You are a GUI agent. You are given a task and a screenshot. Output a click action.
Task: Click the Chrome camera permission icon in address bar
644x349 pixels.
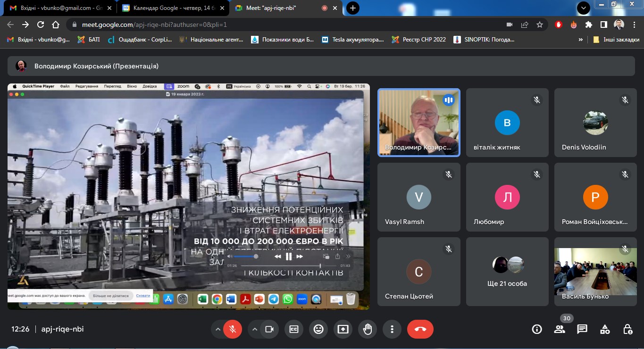pos(510,25)
